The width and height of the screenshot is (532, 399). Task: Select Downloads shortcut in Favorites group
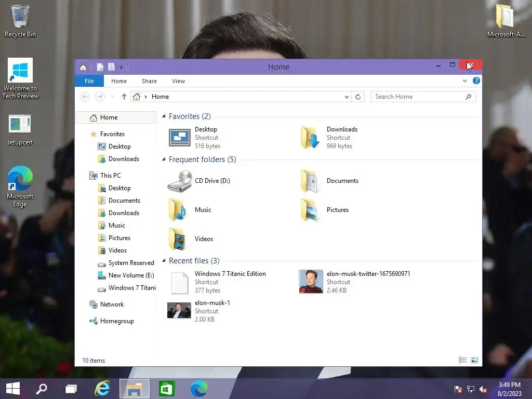[328, 137]
